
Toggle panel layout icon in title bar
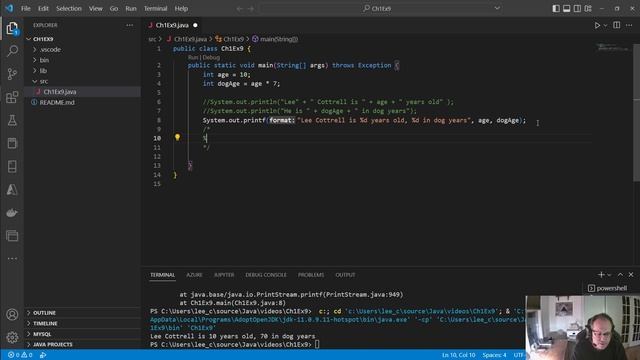(x=567, y=8)
